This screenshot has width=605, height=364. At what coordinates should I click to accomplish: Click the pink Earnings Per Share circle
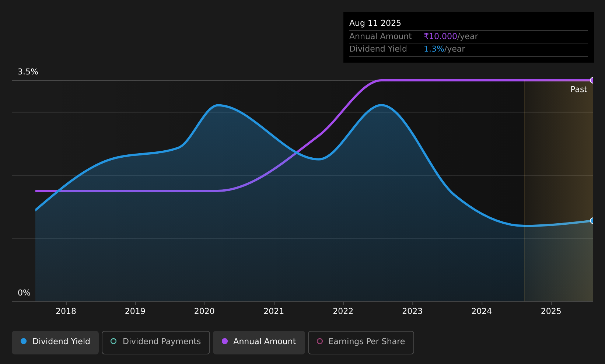click(320, 341)
